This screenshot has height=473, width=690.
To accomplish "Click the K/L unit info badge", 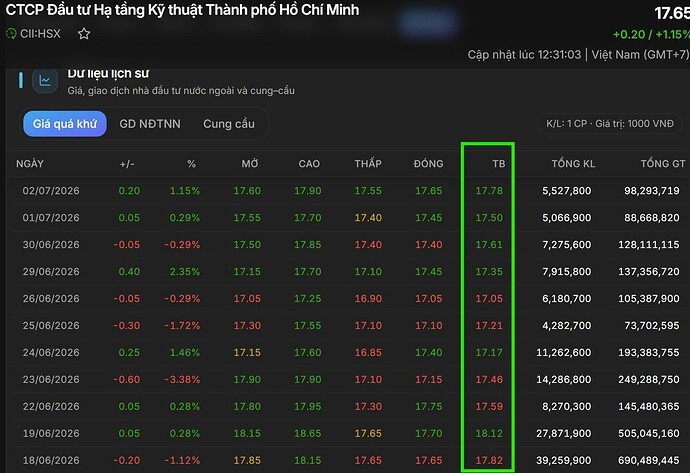I will click(610, 124).
